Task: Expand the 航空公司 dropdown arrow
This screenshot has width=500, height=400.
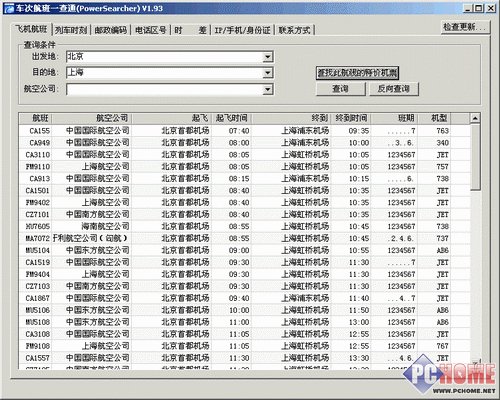Action: tap(267, 89)
